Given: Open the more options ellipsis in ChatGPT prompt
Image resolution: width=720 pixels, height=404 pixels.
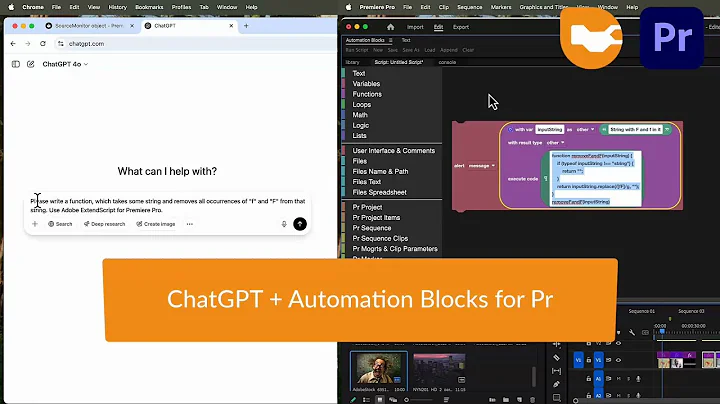Looking at the screenshot, I should (190, 224).
